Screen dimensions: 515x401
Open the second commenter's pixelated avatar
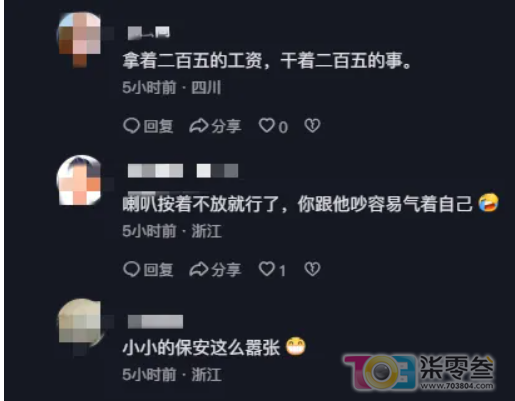coord(79,180)
